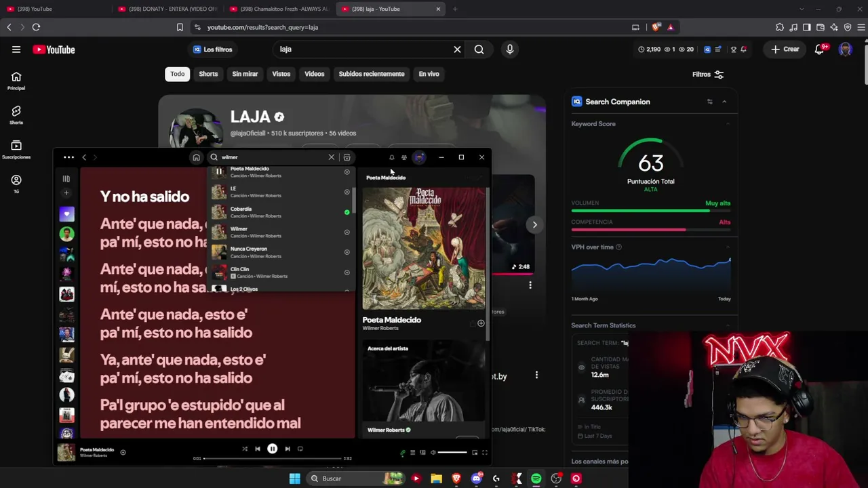
Task: Remove Cobardía from library via green check
Action: 347,212
